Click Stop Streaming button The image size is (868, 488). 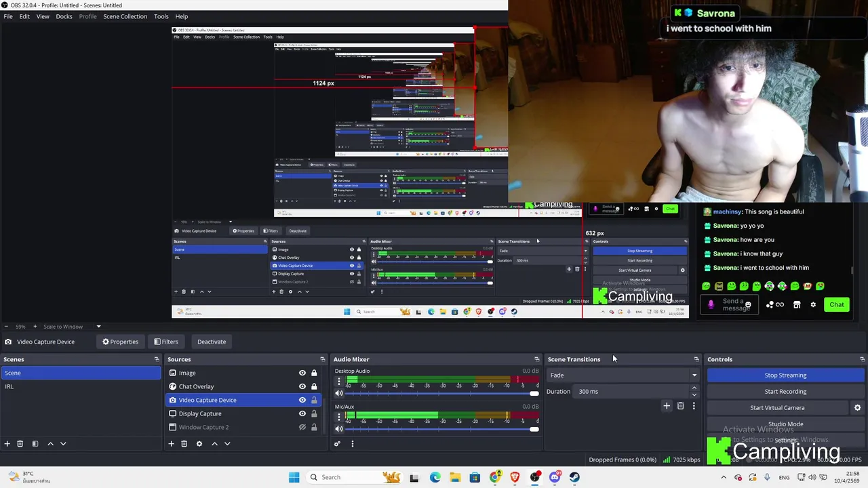point(785,375)
